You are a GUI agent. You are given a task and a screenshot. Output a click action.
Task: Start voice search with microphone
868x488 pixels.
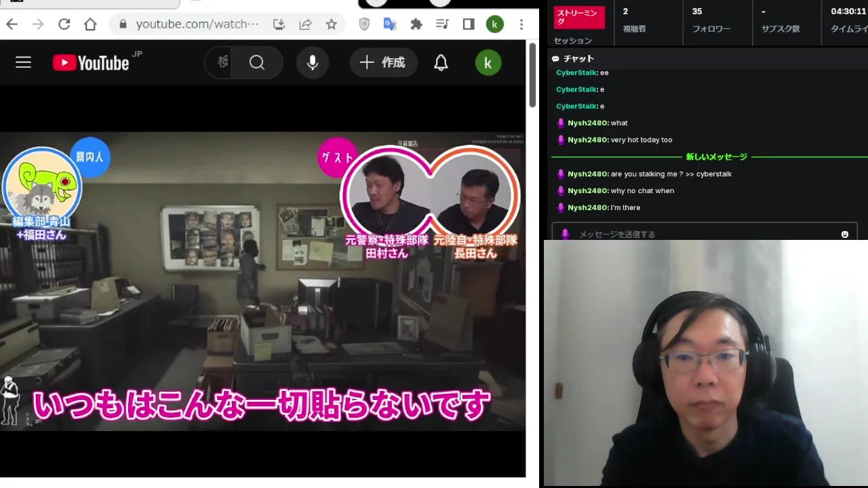click(312, 62)
